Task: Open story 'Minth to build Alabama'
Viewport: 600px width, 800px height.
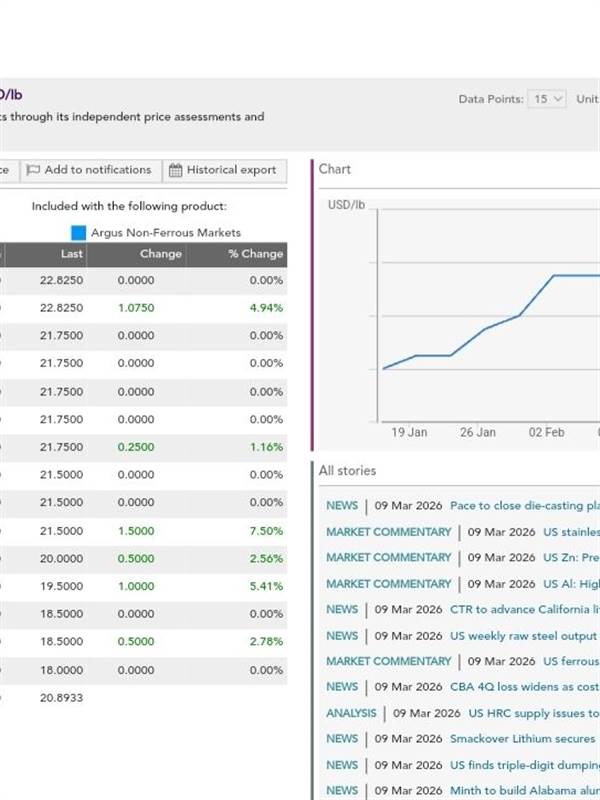Action: (x=524, y=791)
